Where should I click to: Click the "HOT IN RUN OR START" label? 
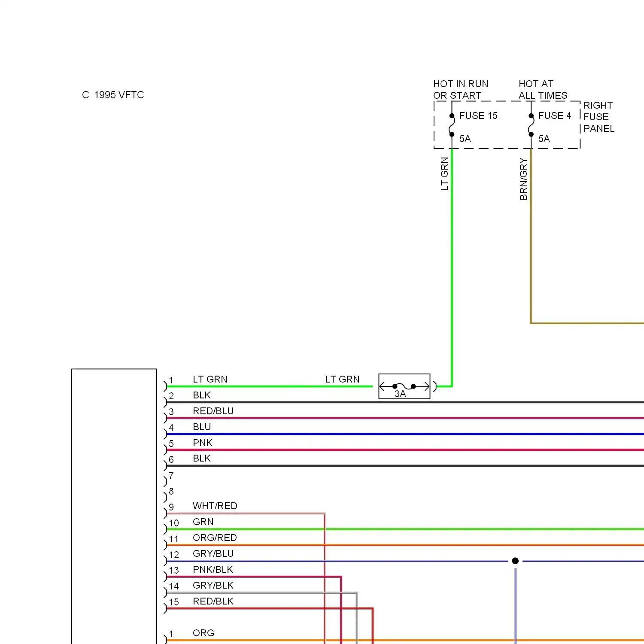tap(461, 89)
